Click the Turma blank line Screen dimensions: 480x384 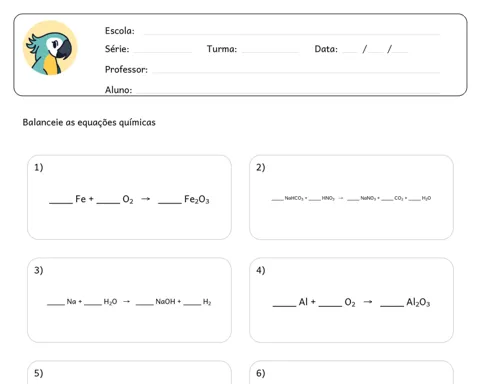click(271, 52)
